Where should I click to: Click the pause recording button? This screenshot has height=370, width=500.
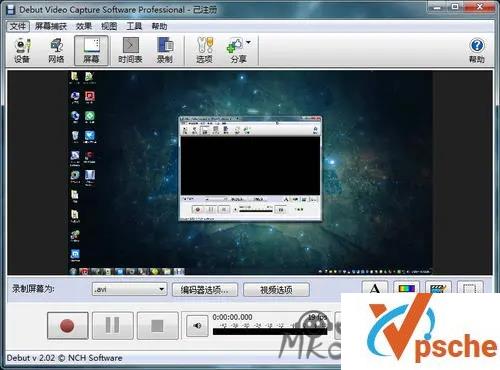point(113,325)
